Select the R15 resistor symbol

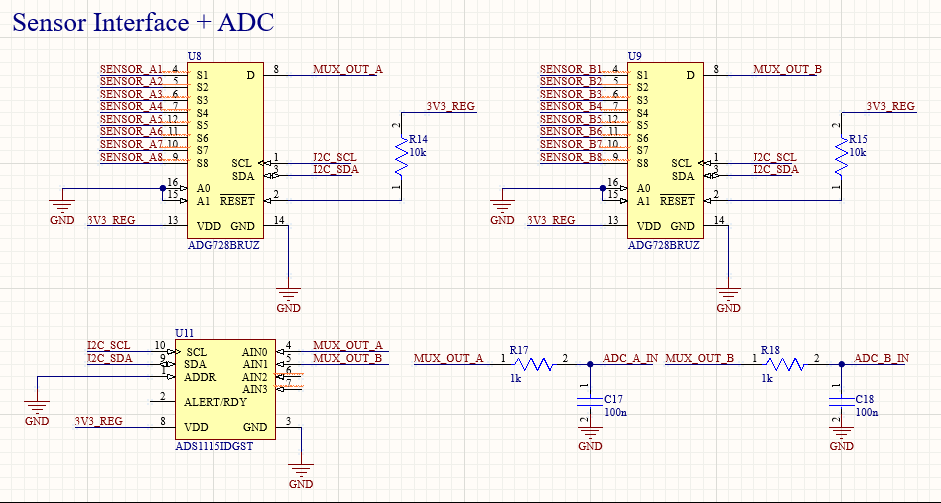click(841, 158)
